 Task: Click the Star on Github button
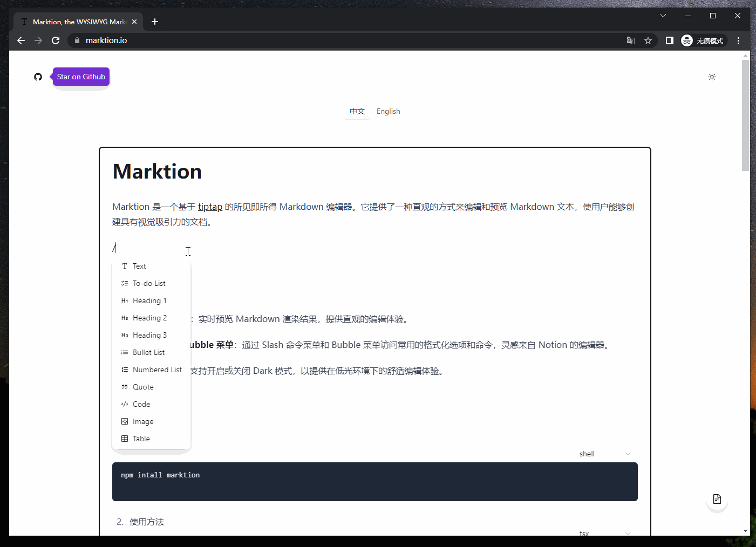tap(81, 77)
